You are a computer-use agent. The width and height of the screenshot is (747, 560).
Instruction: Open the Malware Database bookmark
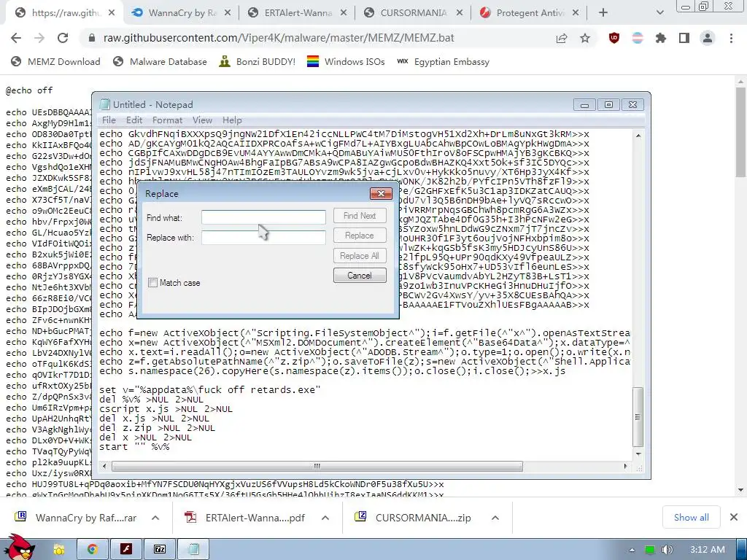(160, 62)
